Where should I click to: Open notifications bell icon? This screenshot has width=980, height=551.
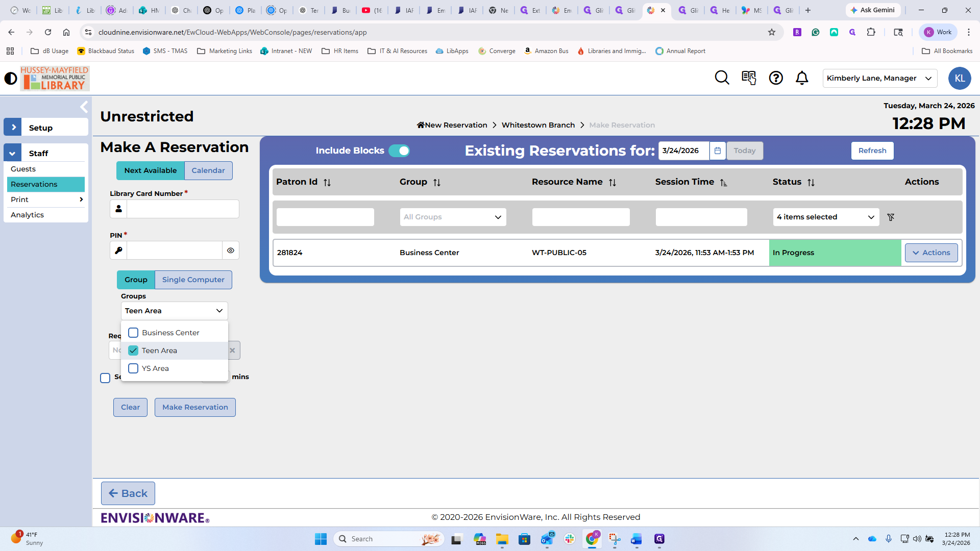coord(802,78)
